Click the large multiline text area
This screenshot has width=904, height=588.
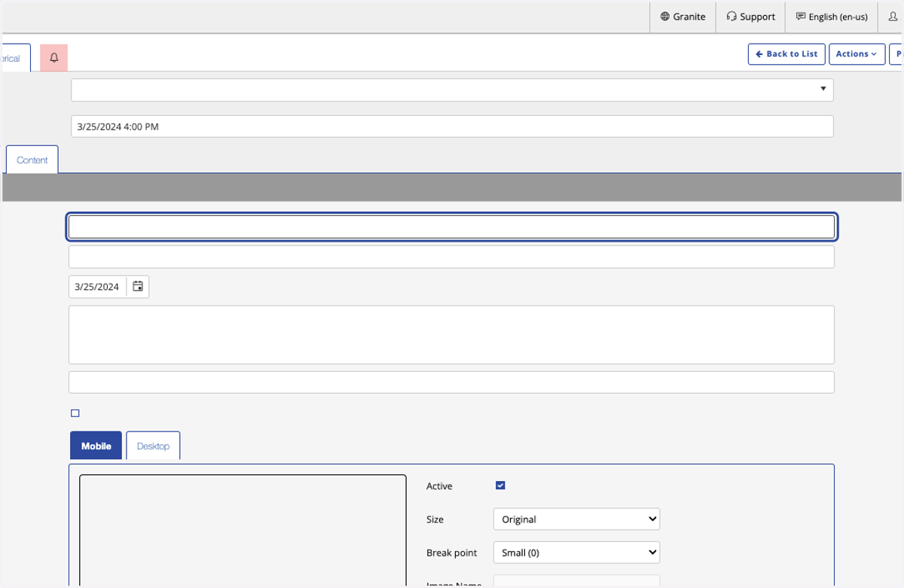click(452, 335)
